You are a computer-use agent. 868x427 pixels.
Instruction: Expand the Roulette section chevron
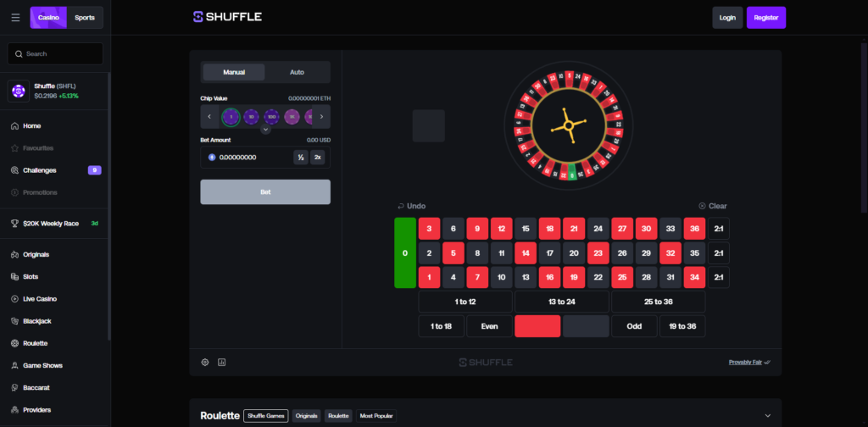[768, 416]
